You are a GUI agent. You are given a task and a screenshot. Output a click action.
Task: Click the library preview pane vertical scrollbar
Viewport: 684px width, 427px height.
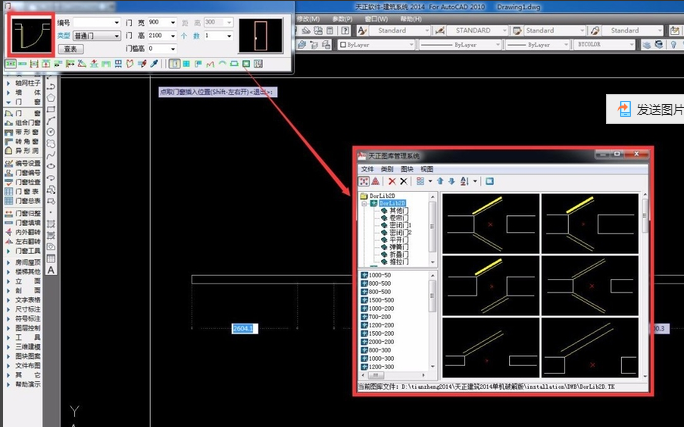[645, 284]
